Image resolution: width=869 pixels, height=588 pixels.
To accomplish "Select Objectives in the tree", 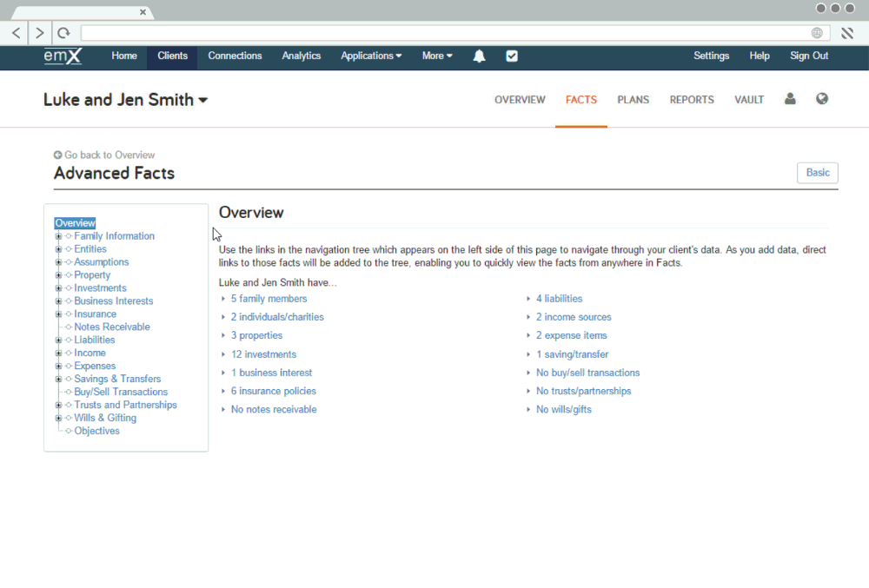I will (96, 431).
